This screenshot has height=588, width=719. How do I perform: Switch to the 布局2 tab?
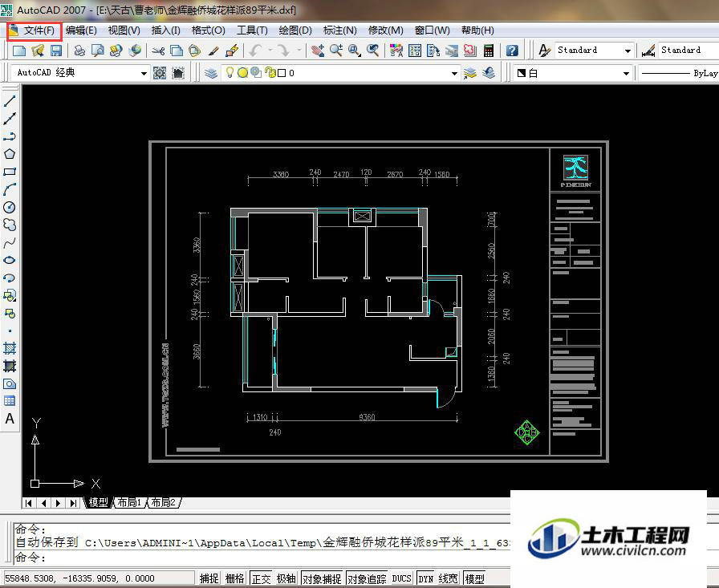point(164,503)
